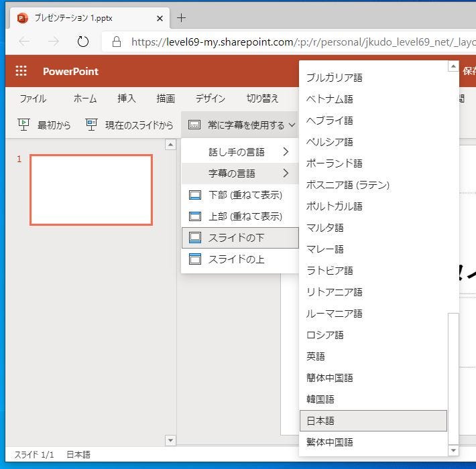The width and height of the screenshot is (476, 469).
Task: Choose 下部 (重ねて表示) subtitle position
Action: pos(240,195)
